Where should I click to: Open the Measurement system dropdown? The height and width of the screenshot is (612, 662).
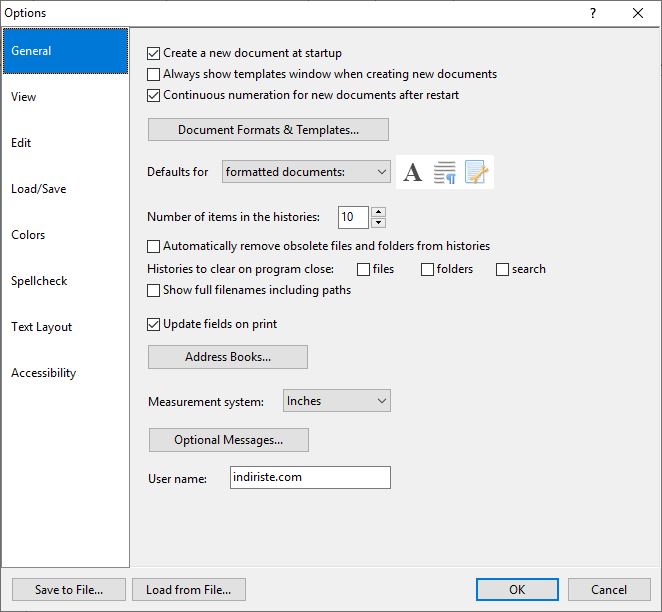point(336,401)
